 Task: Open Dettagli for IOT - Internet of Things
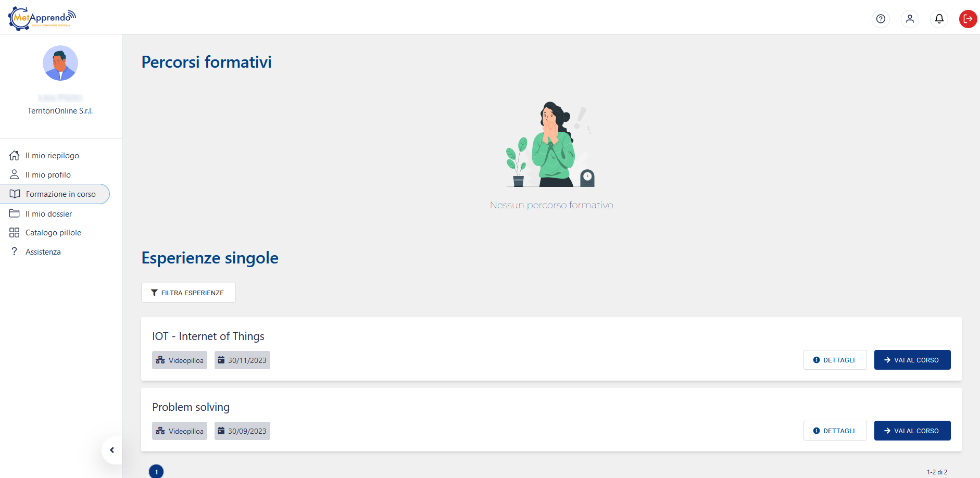[x=835, y=360]
